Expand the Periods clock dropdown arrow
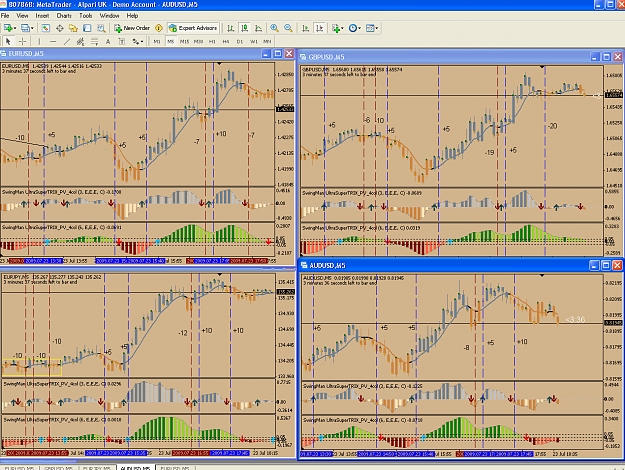Image resolution: width=625 pixels, height=470 pixels. point(359,28)
